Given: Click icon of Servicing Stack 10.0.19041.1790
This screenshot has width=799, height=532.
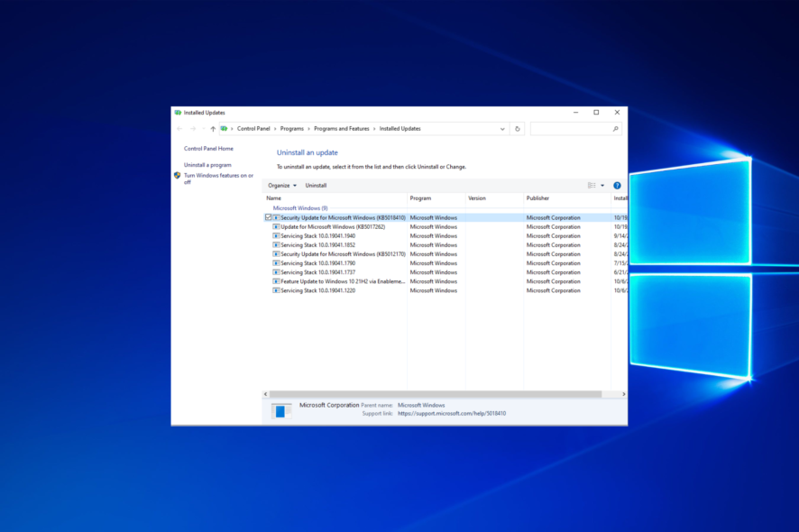Looking at the screenshot, I should [276, 263].
